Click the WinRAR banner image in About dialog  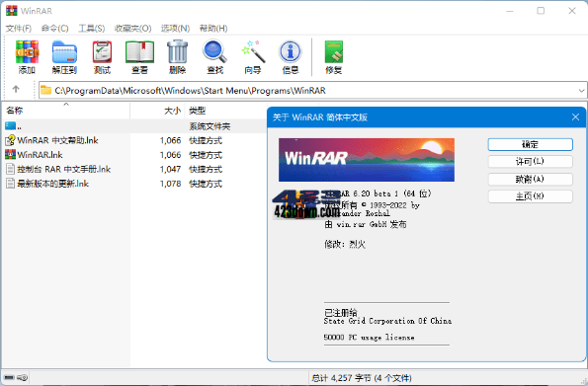coord(367,160)
